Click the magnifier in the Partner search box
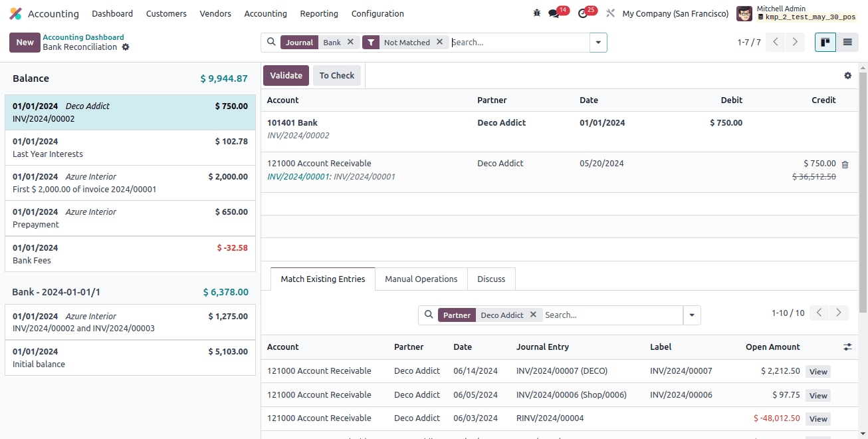Image resolution: width=868 pixels, height=439 pixels. click(x=429, y=315)
